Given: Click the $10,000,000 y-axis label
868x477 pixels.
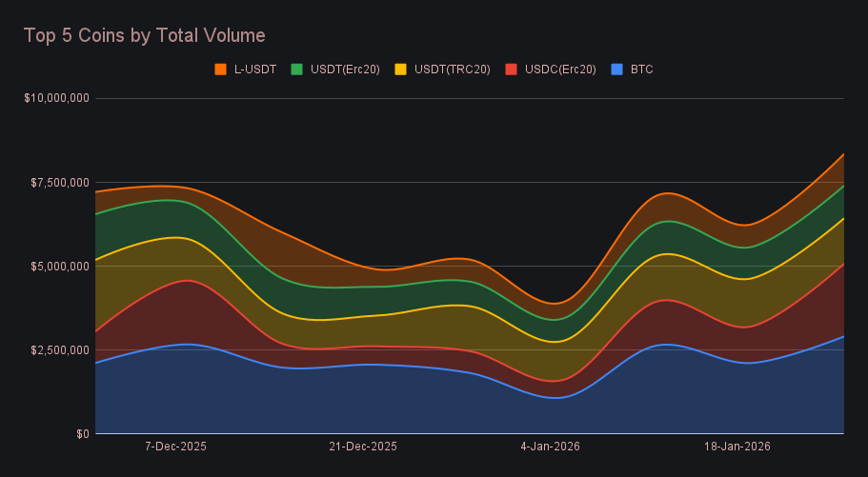Looking at the screenshot, I should (56, 98).
